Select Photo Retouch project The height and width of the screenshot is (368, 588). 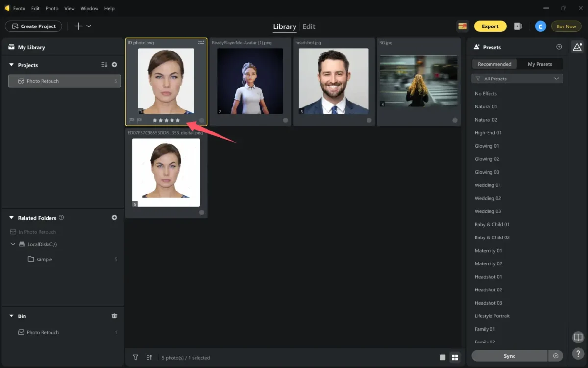pos(64,81)
